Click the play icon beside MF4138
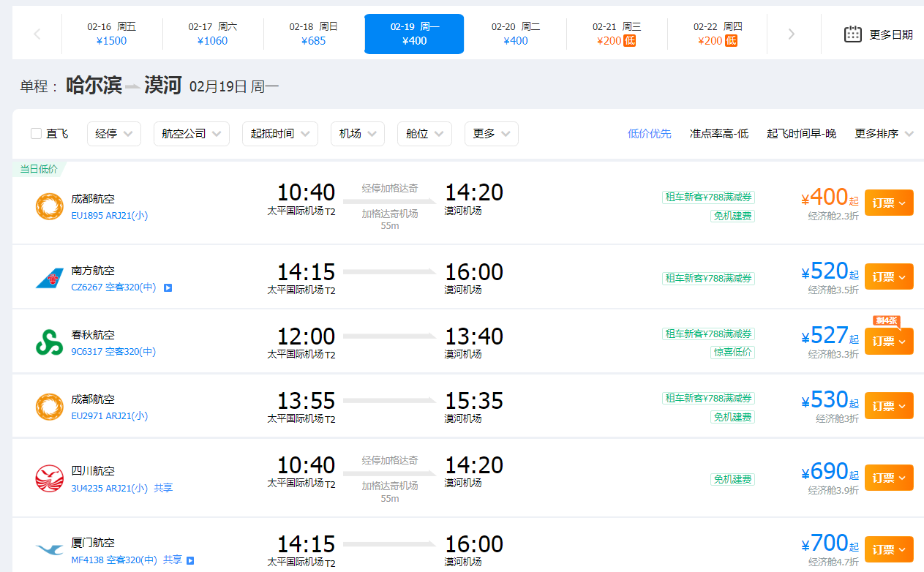 click(x=190, y=560)
